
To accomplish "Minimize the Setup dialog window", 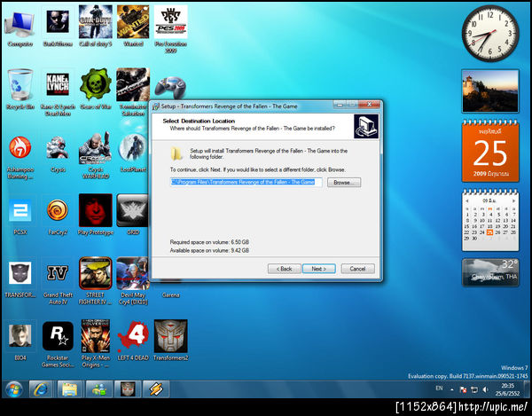I will pos(340,105).
